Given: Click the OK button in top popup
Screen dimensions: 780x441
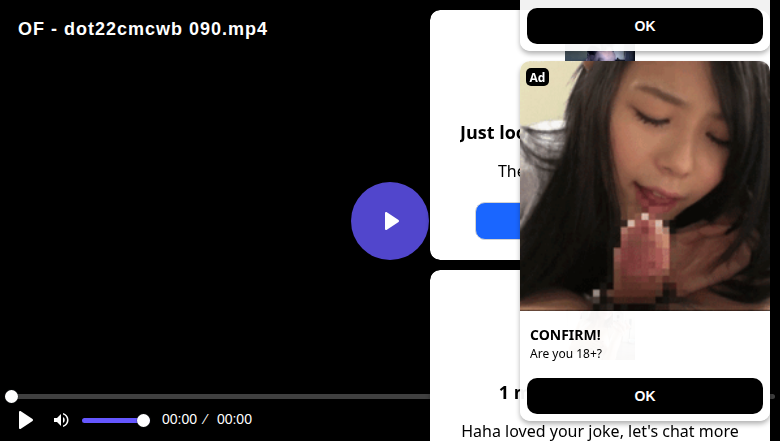Looking at the screenshot, I should (645, 26).
